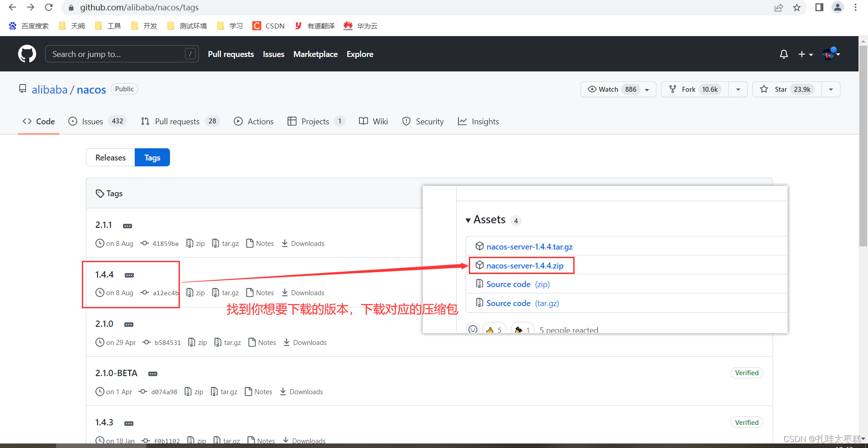Open commit b584531
Image resolution: width=868 pixels, height=448 pixels.
coord(168,343)
